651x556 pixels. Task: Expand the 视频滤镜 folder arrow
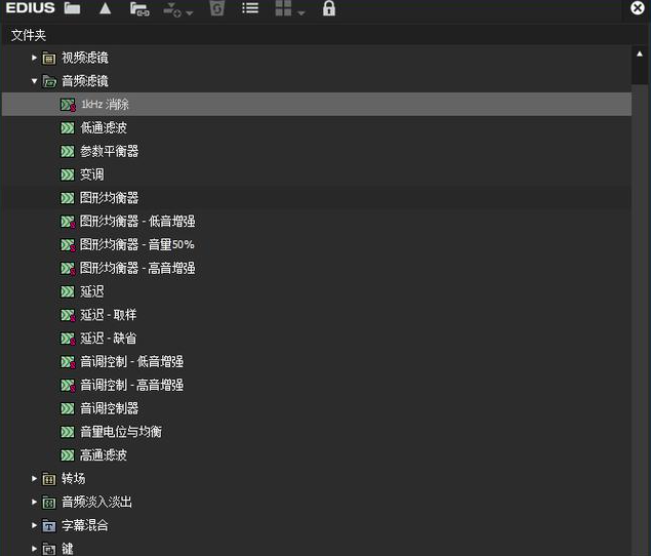point(34,57)
